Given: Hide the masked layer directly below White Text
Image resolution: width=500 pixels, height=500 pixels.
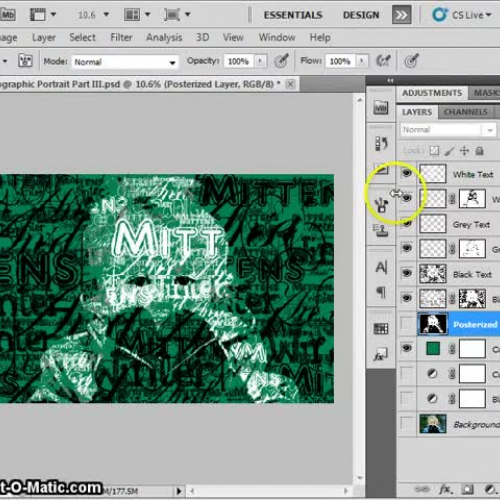Looking at the screenshot, I should click(407, 198).
